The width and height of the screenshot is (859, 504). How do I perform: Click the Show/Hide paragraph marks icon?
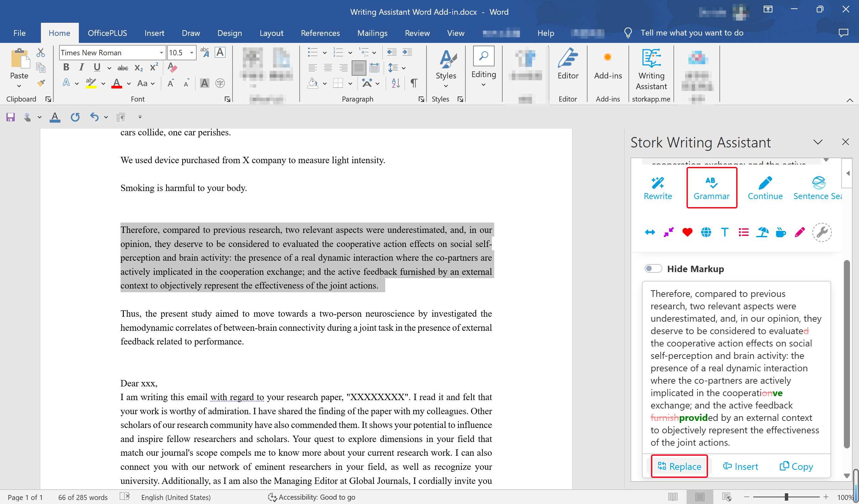(x=414, y=83)
